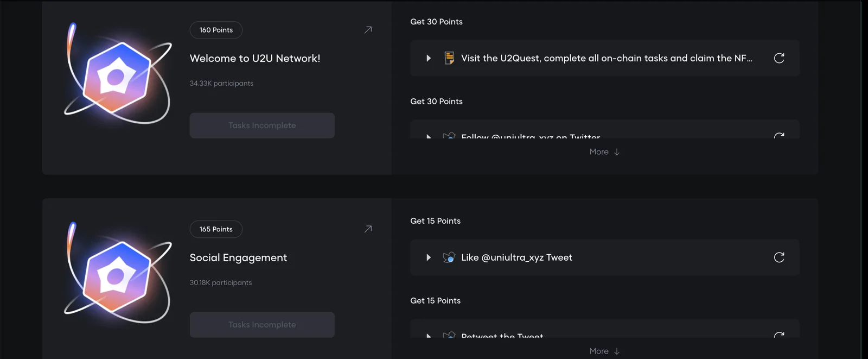Select the Visit the U2Quest task text
868x359 pixels.
click(x=607, y=58)
